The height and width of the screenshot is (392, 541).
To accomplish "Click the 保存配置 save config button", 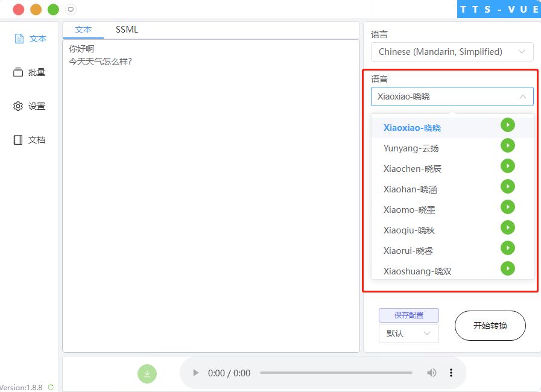I will (x=409, y=315).
